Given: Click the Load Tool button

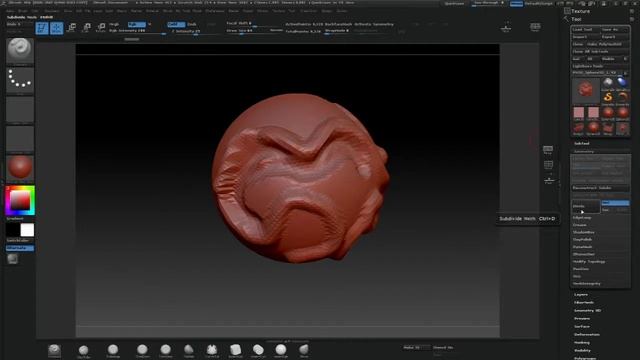Looking at the screenshot, I should 586,29.
